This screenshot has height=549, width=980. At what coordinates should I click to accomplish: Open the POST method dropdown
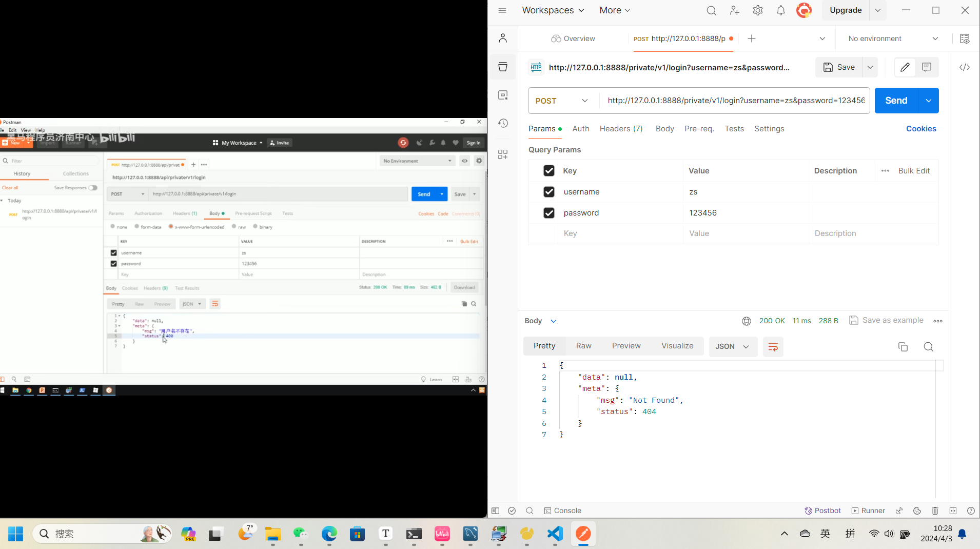coord(563,101)
